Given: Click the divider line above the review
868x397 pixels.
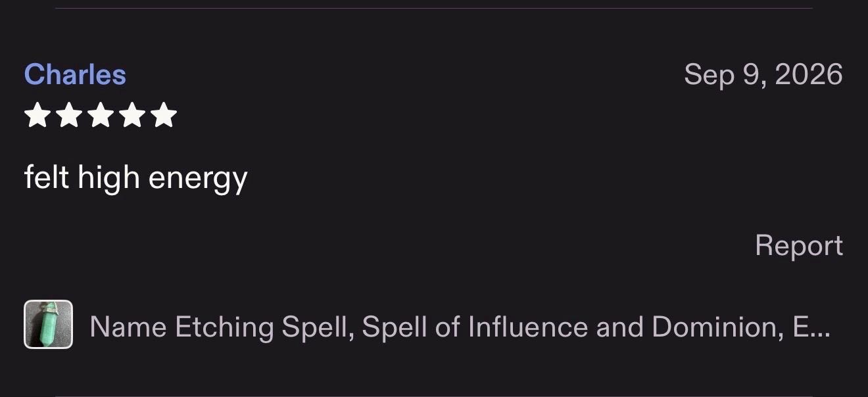Looking at the screenshot, I should 434,8.
